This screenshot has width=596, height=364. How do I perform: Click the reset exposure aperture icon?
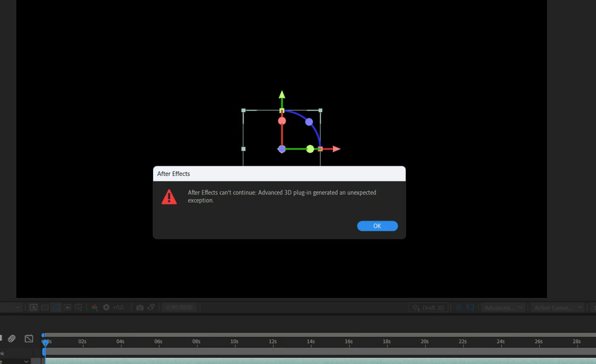pos(106,307)
